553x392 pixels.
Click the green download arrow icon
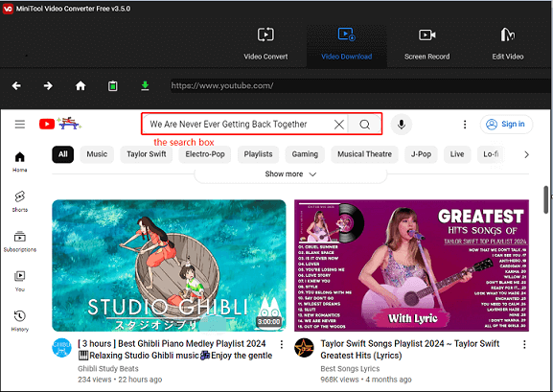[145, 85]
